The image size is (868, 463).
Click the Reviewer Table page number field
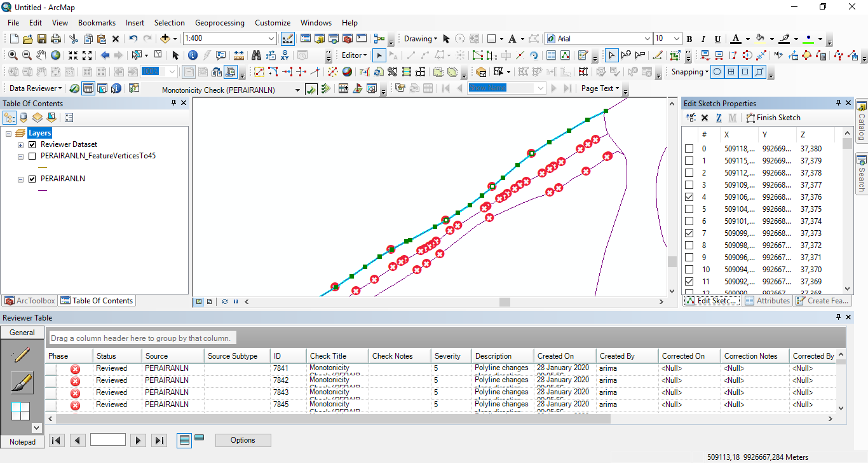point(108,440)
